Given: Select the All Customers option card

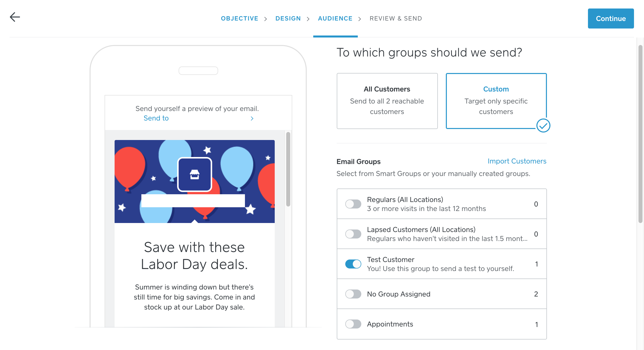Looking at the screenshot, I should (x=387, y=101).
